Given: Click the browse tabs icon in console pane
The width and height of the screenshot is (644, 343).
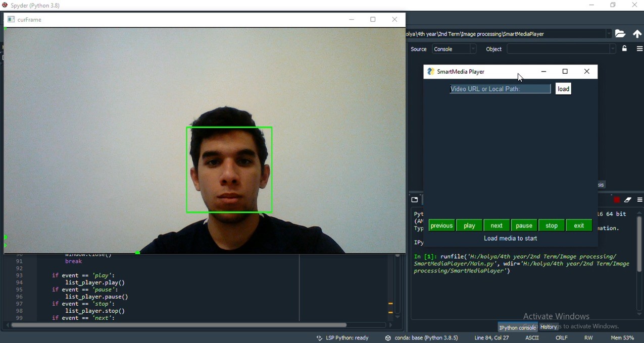Looking at the screenshot, I should point(414,199).
